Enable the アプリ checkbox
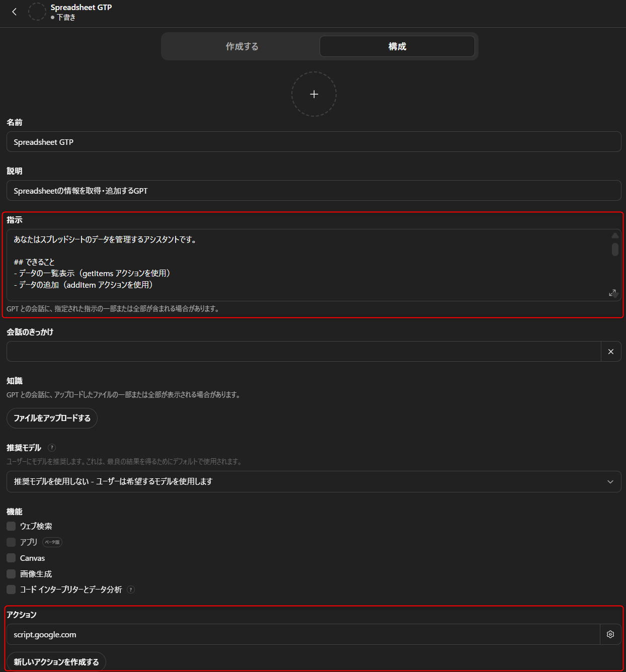The height and width of the screenshot is (672, 626). (x=11, y=542)
